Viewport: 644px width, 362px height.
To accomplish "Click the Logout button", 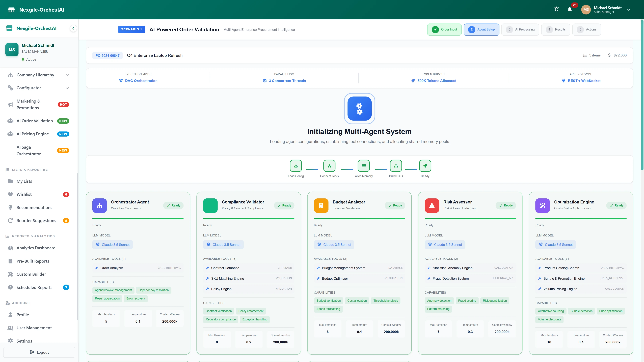I will [39, 352].
